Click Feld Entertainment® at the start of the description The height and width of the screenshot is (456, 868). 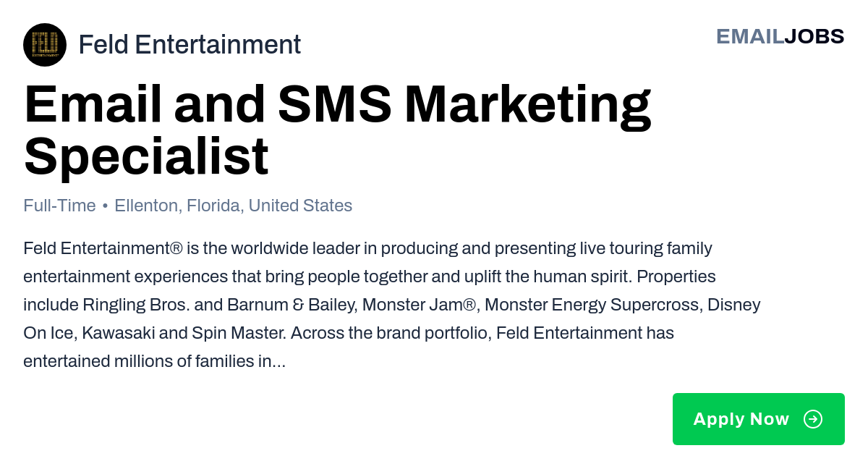coord(103,248)
